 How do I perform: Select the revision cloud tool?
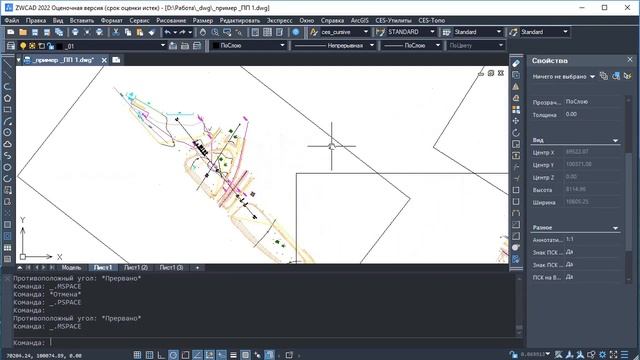(x=7, y=144)
